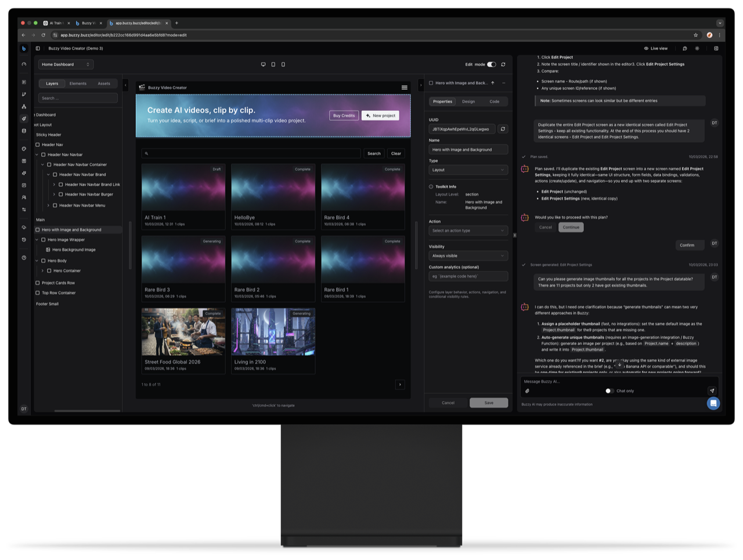Image resolution: width=743 pixels, height=560 pixels.
Task: Bookmark page with Chrome star icon
Action: coord(696,35)
